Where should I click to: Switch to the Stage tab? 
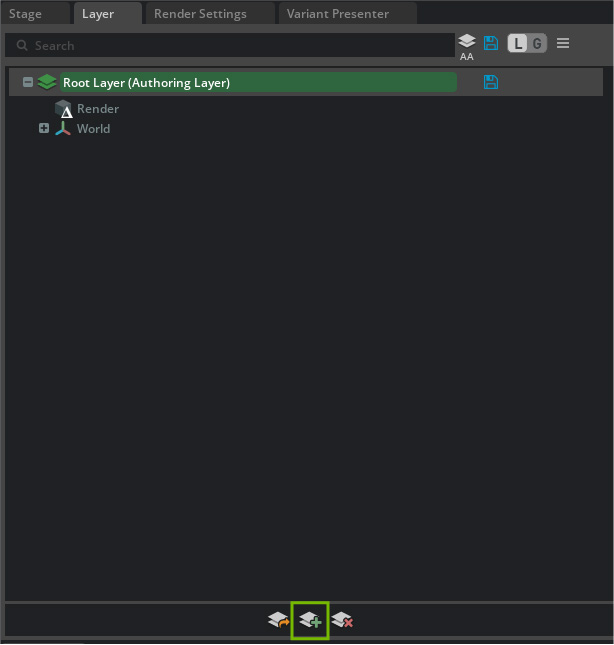click(x=26, y=14)
